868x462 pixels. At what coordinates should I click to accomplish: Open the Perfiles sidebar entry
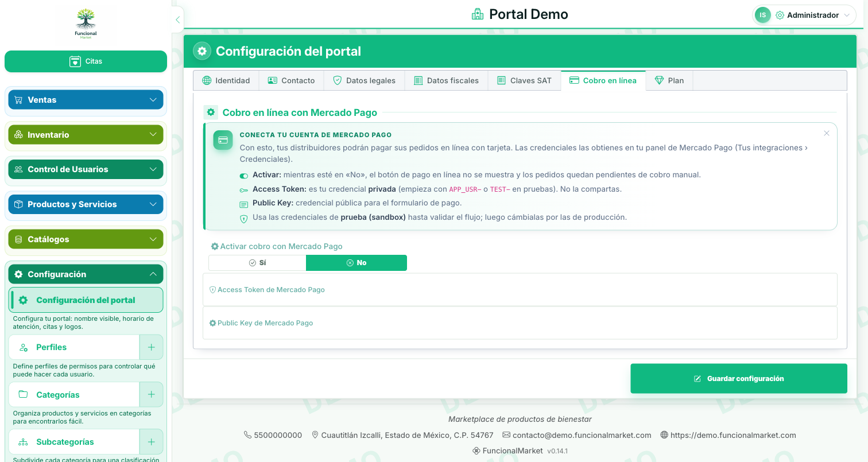pos(74,347)
